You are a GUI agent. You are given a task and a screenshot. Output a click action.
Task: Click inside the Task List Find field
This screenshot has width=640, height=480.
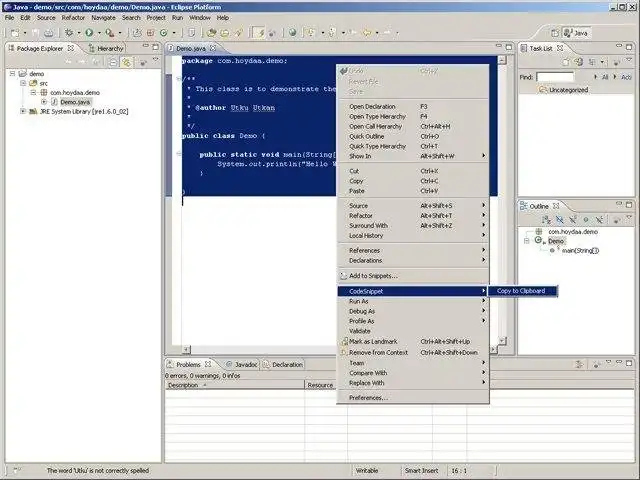click(x=555, y=77)
